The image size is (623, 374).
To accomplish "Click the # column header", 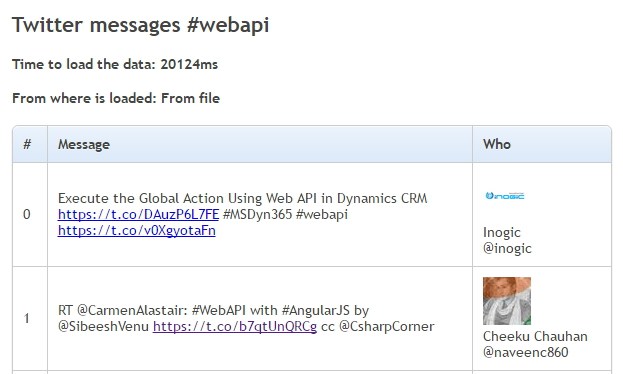I will [27, 144].
